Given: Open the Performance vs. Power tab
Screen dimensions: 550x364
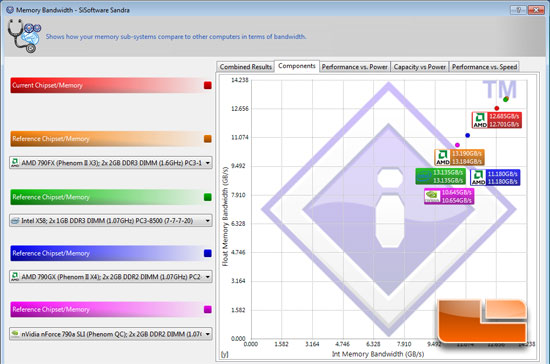Looking at the screenshot, I should pos(355,67).
